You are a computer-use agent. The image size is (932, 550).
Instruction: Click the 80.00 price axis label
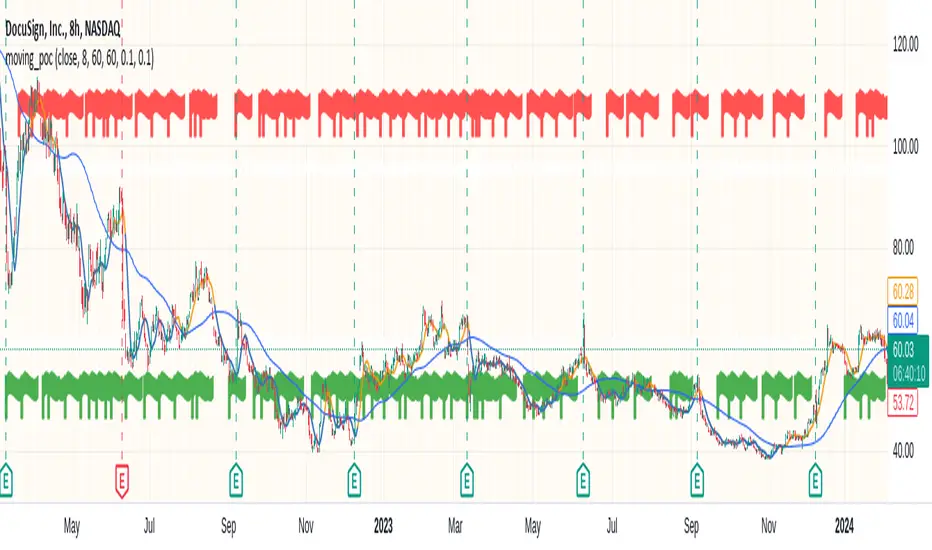tap(903, 248)
